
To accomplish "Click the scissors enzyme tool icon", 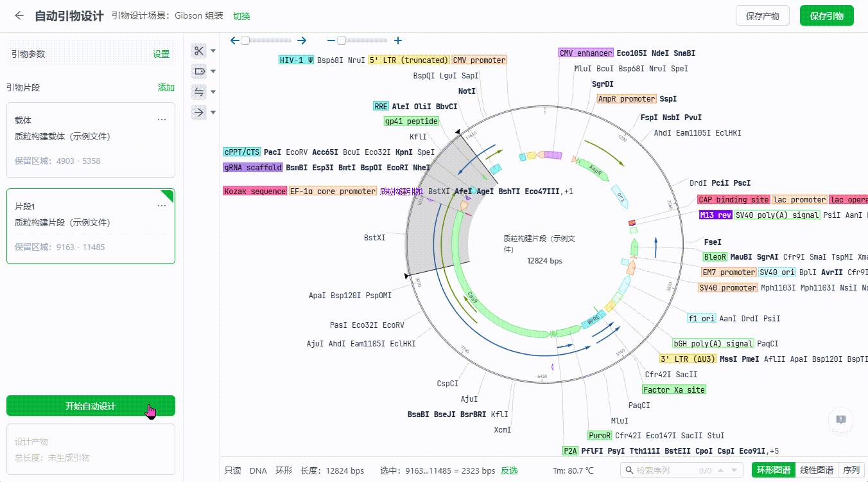I will (199, 51).
